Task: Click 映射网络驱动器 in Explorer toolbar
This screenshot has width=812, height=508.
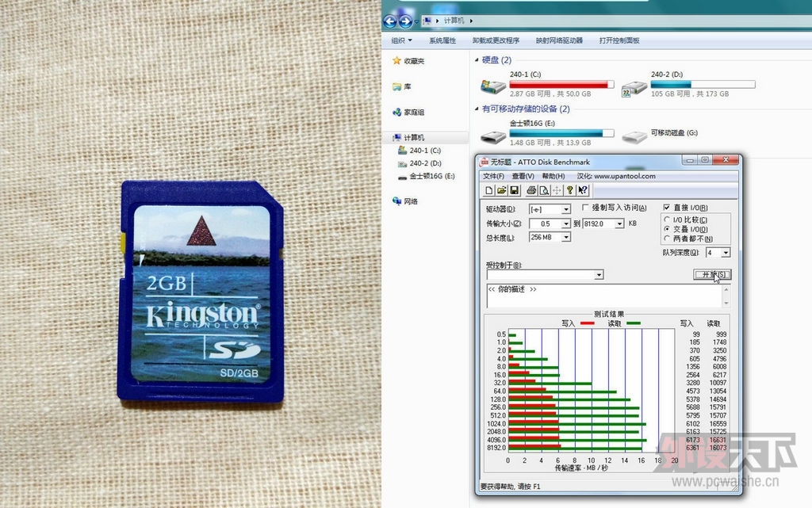Action: click(559, 40)
